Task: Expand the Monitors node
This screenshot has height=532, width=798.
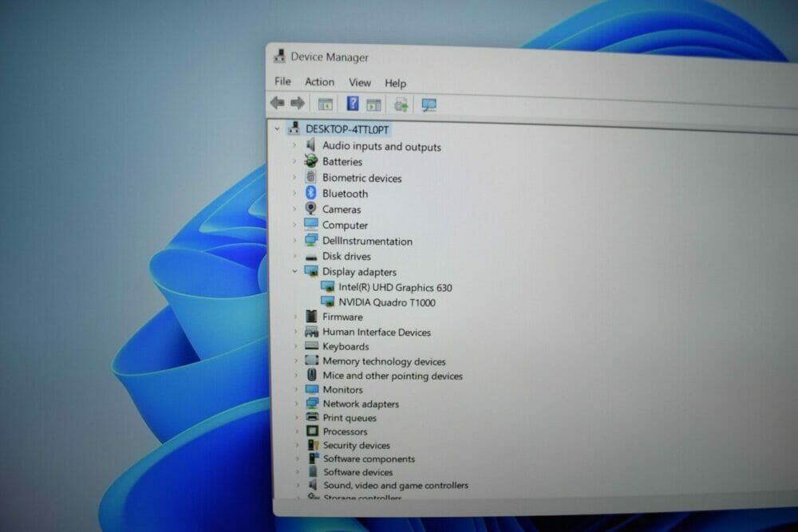Action: tap(296, 389)
